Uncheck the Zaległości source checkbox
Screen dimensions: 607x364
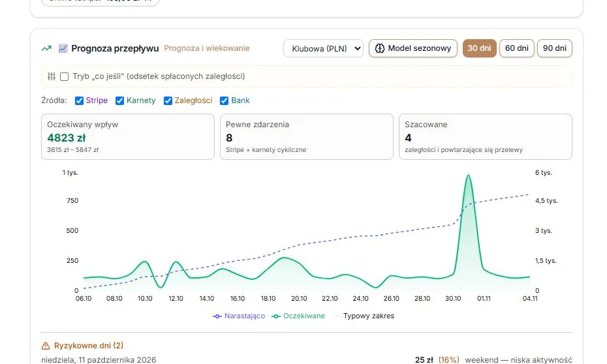pyautogui.click(x=168, y=100)
